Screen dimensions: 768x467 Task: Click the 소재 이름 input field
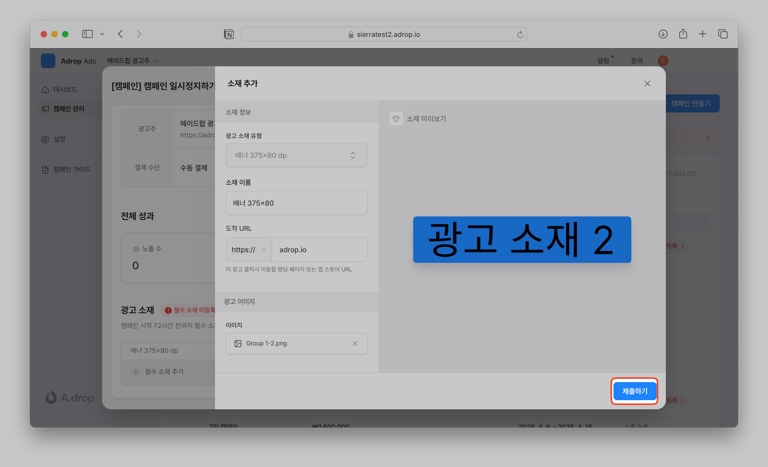pyautogui.click(x=296, y=203)
